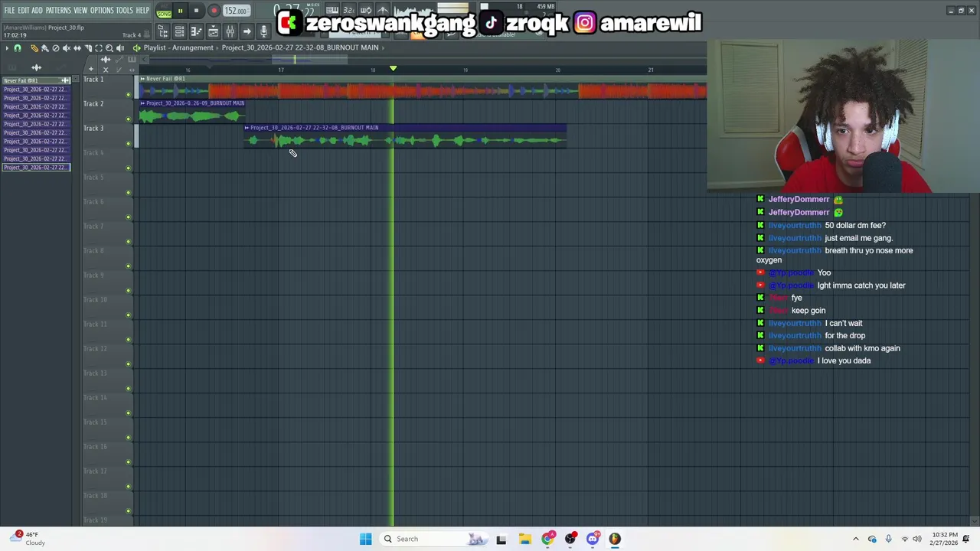Open Track 3 BURNOUT MAIN clip menu
Viewport: 980px width, 551px height.
click(x=247, y=128)
